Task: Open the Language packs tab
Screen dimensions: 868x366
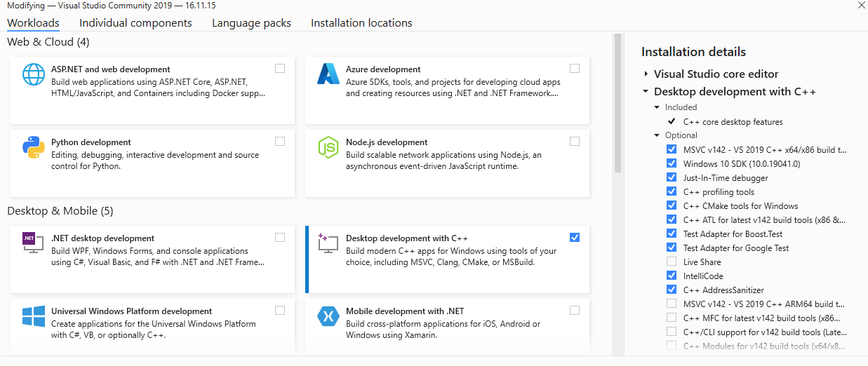Action: point(251,23)
